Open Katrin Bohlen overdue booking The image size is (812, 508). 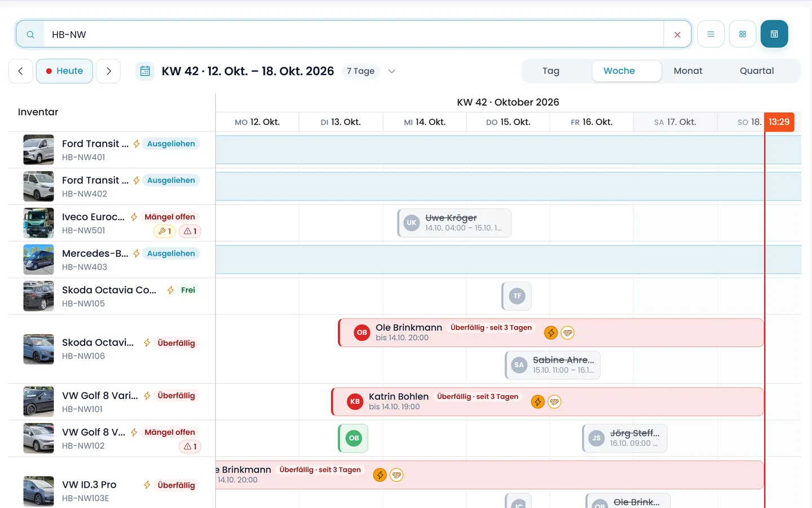548,402
